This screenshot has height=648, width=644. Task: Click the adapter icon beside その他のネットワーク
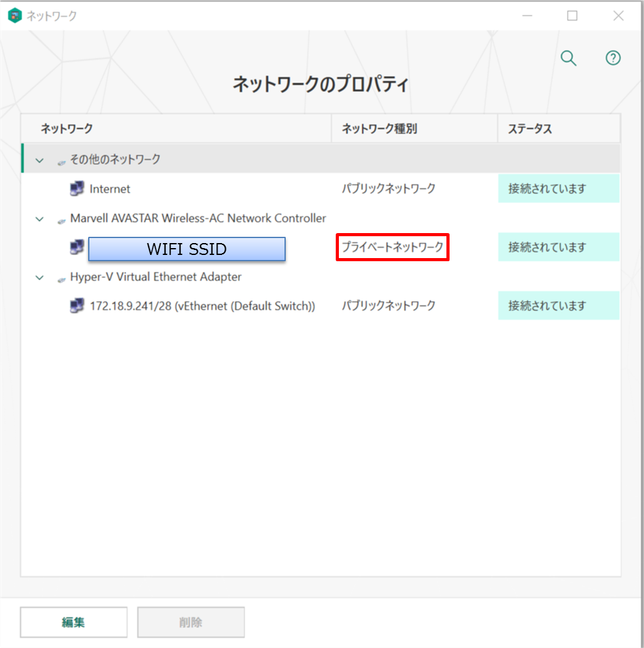click(x=62, y=162)
